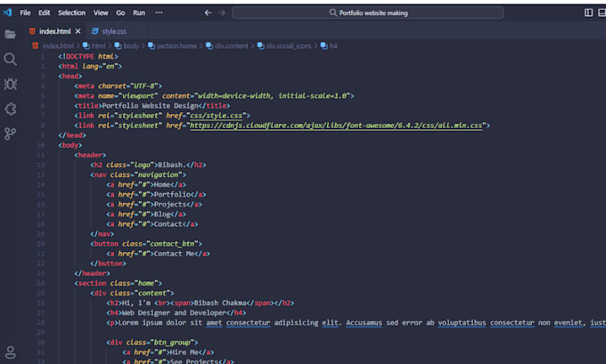Click line number 24 in the gutter

[x=41, y=283]
